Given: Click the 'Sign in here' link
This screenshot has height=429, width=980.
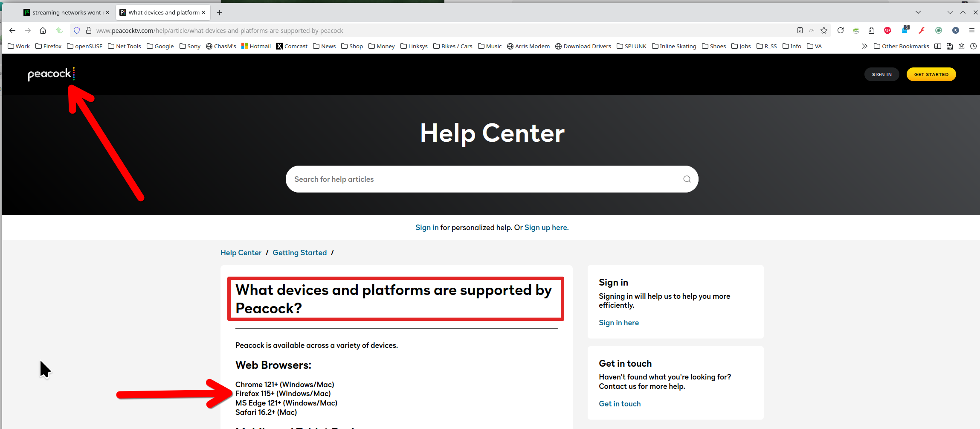Looking at the screenshot, I should (x=618, y=323).
